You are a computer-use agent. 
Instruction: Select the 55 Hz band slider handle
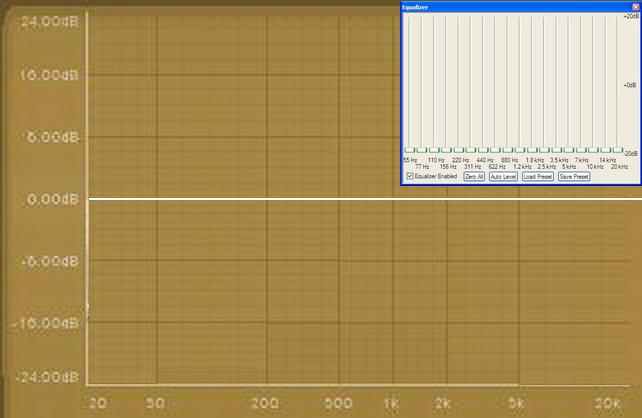tap(410, 150)
